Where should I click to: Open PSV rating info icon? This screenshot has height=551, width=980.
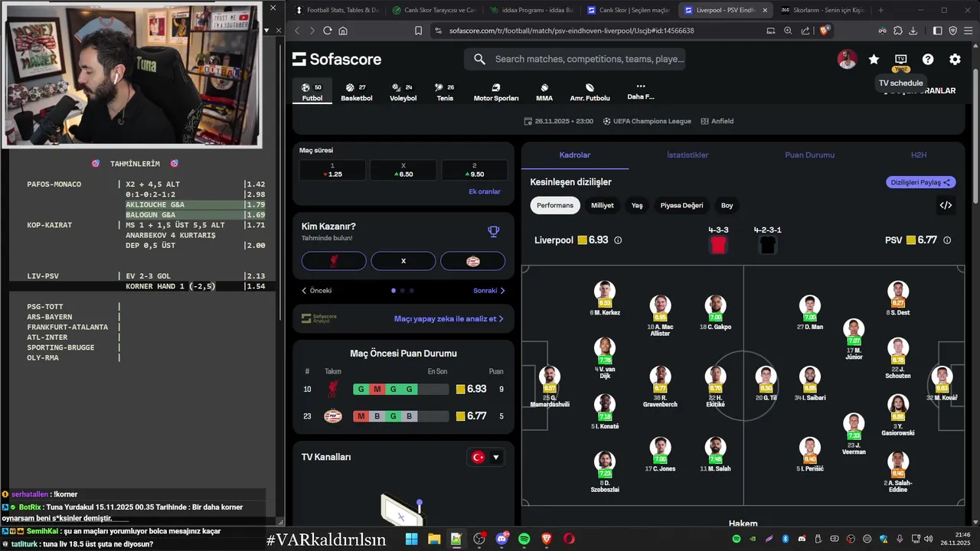pos(947,240)
